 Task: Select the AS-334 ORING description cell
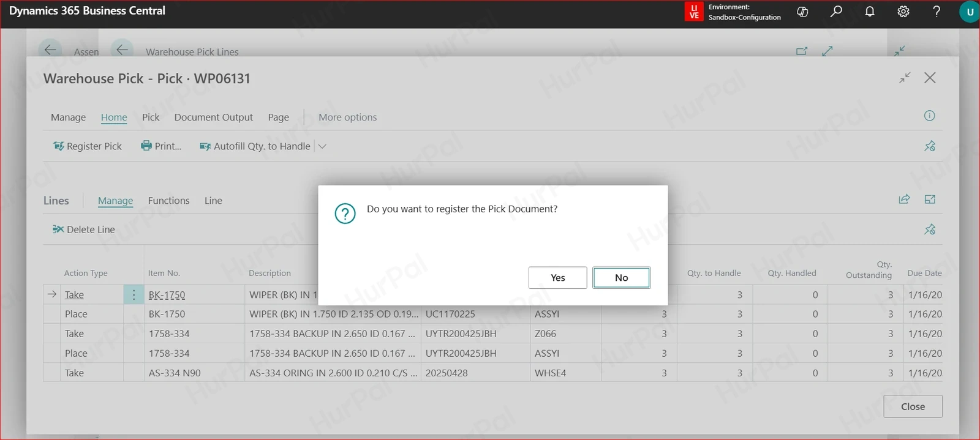click(x=333, y=373)
